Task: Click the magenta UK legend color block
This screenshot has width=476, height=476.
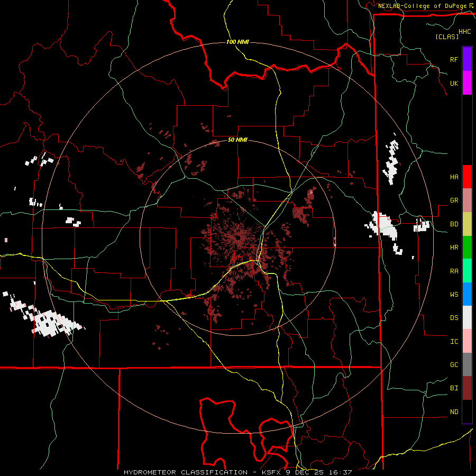Action: pos(467,83)
